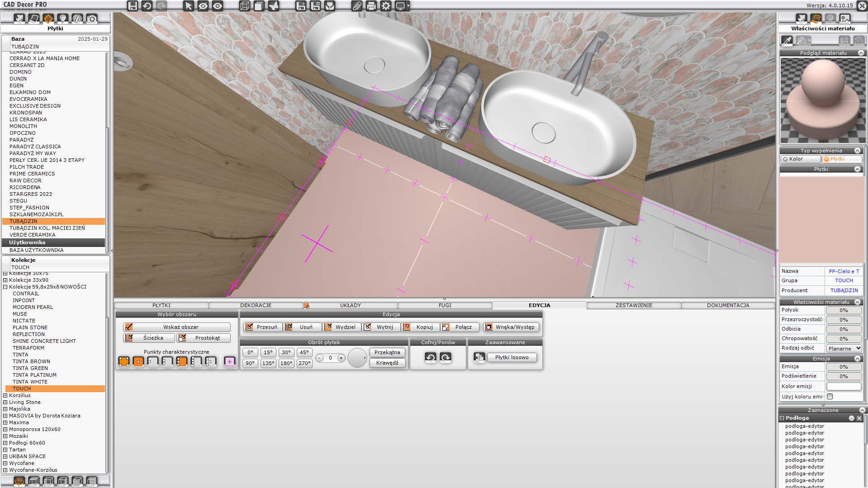Open the print icon in toolbar
Viewport: 868px width, 488px height.
click(x=371, y=6)
